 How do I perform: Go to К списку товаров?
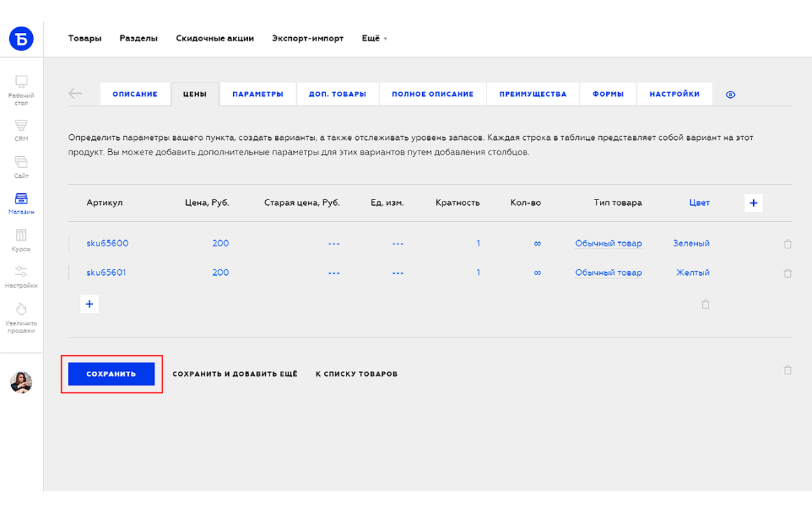(x=356, y=374)
